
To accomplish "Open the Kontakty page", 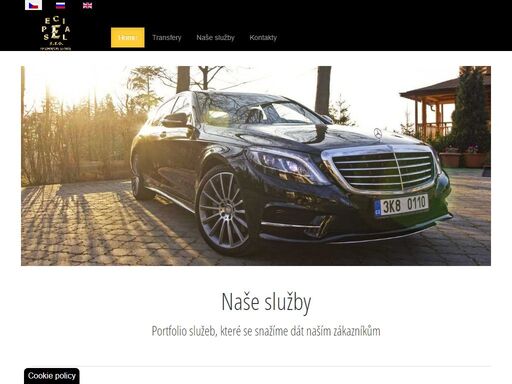I will point(263,37).
